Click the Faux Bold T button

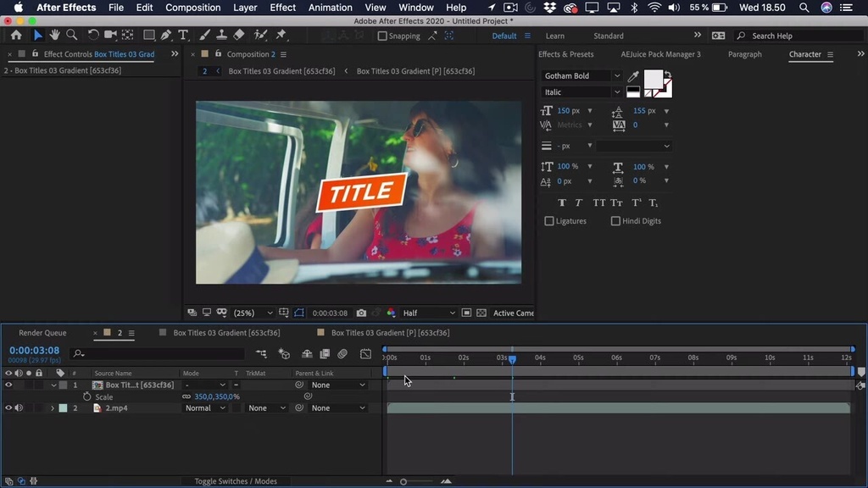562,203
